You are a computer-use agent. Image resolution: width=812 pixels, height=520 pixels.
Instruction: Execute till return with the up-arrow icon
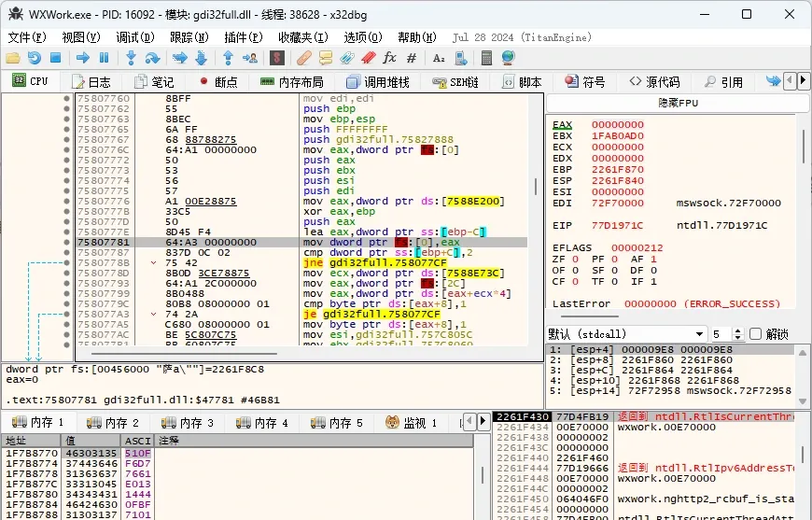point(228,58)
